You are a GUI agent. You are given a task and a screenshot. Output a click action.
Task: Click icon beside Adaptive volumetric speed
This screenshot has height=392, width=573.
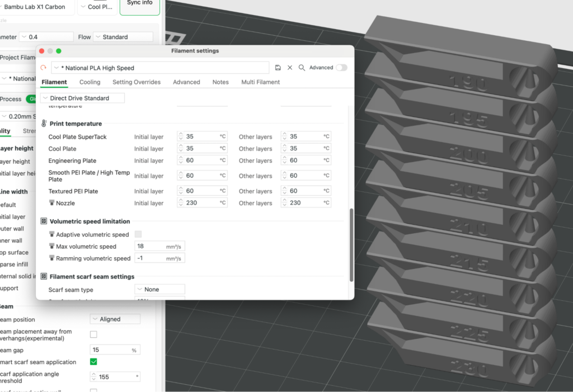tap(52, 234)
